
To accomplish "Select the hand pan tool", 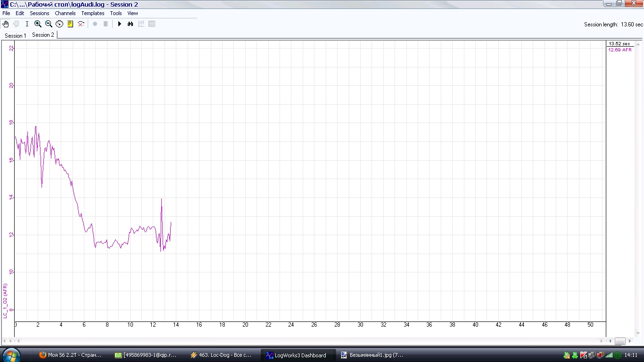I will pos(6,24).
